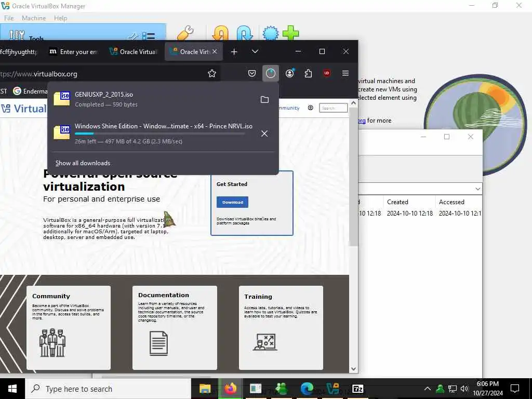This screenshot has height=399, width=532.
Task: Click the website Search field
Action: tap(333, 108)
